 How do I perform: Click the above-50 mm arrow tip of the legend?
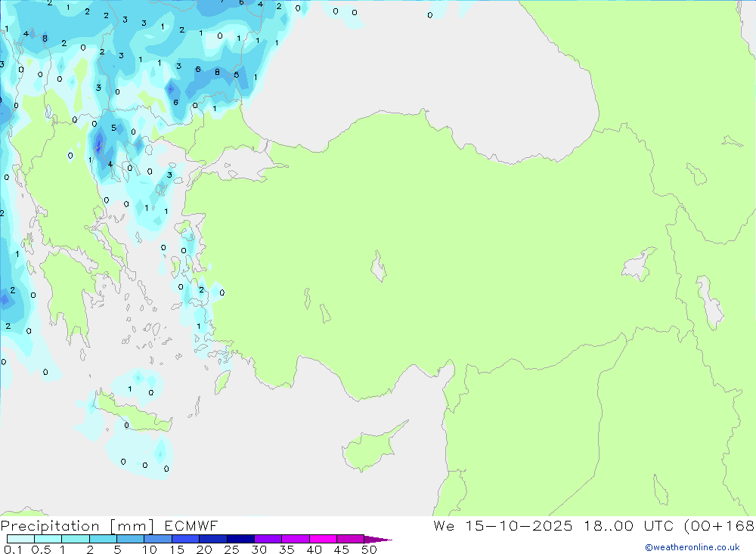(378, 540)
